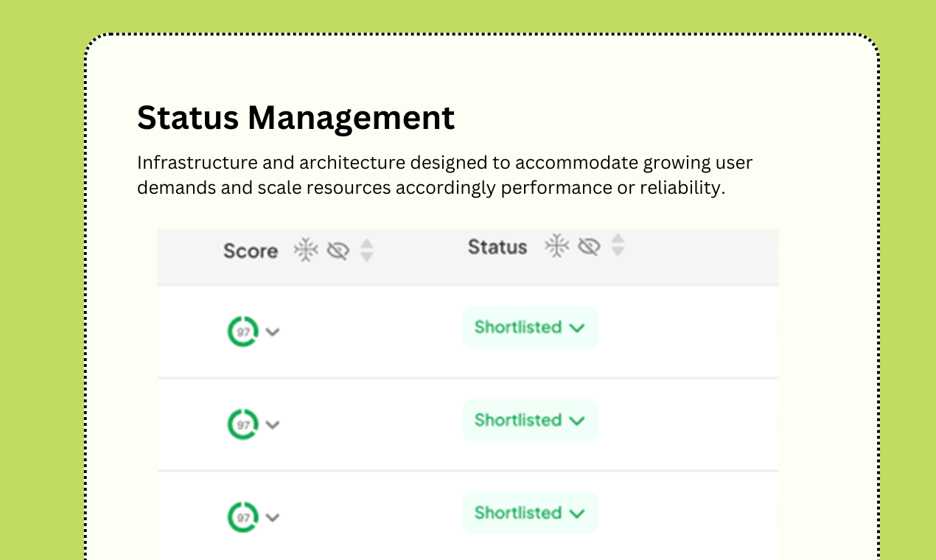Sort the Status column using sort arrows

[x=618, y=245]
